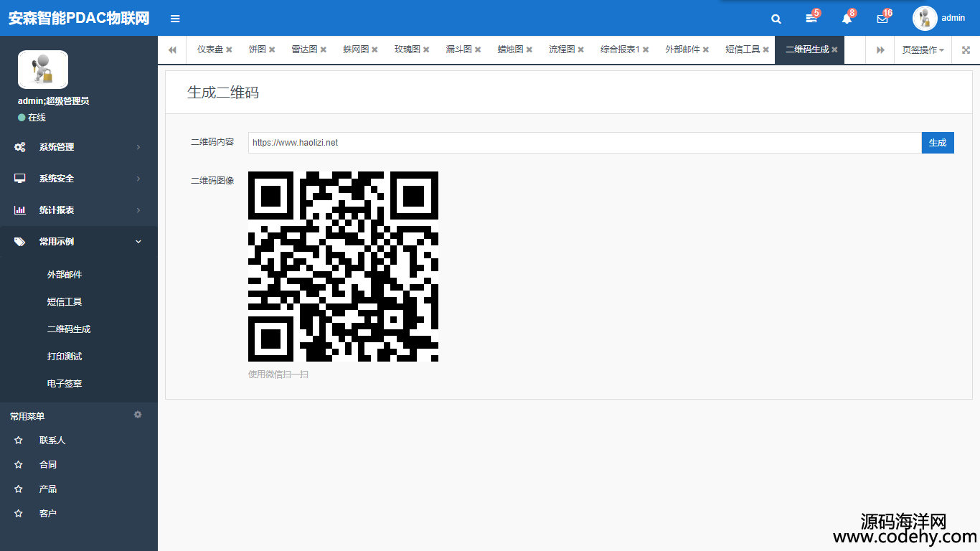Close the 饼图 tab

(x=272, y=50)
